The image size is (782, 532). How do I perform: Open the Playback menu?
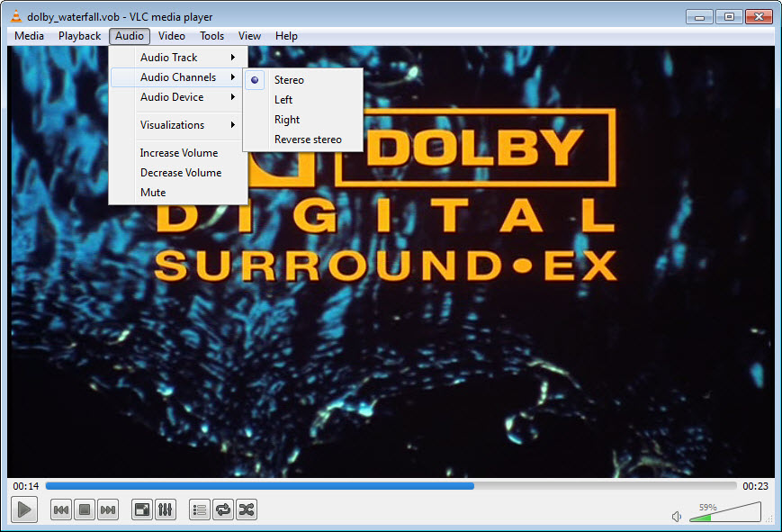[79, 36]
